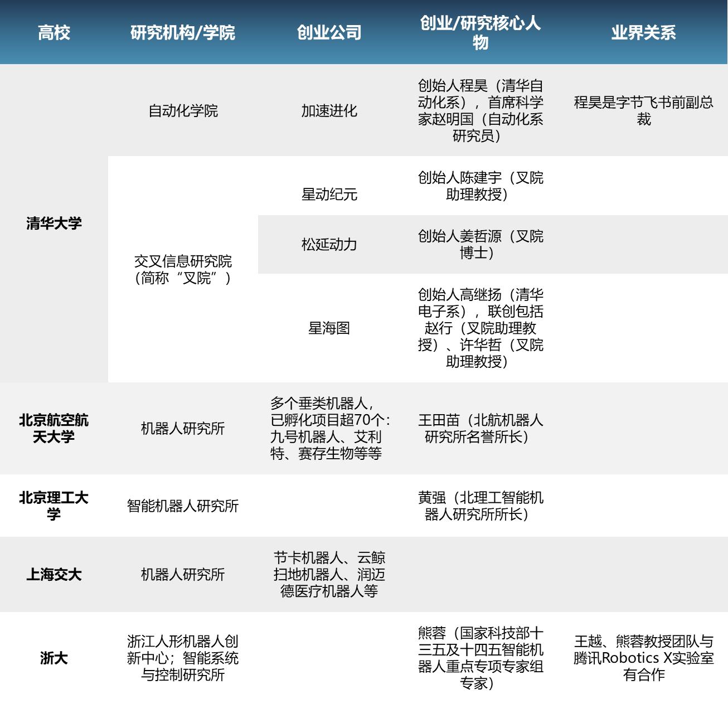This screenshot has height=704, width=728.
Task: Click the 黄强 cell
Action: [x=481, y=506]
